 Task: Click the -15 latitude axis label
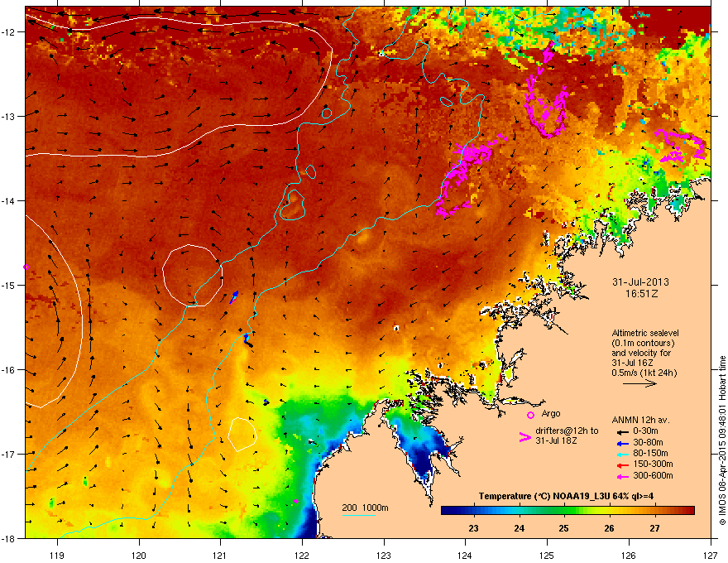[9, 285]
